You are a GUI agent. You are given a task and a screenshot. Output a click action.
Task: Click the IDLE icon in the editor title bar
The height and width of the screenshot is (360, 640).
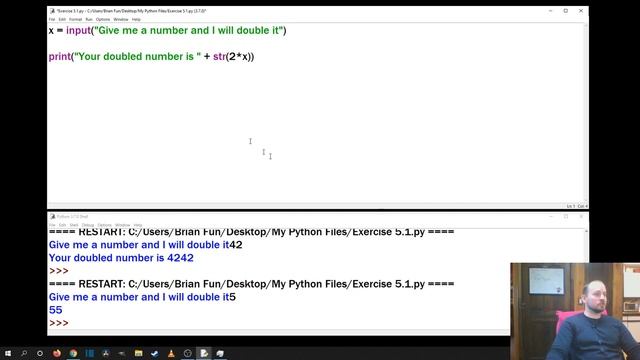pos(52,11)
